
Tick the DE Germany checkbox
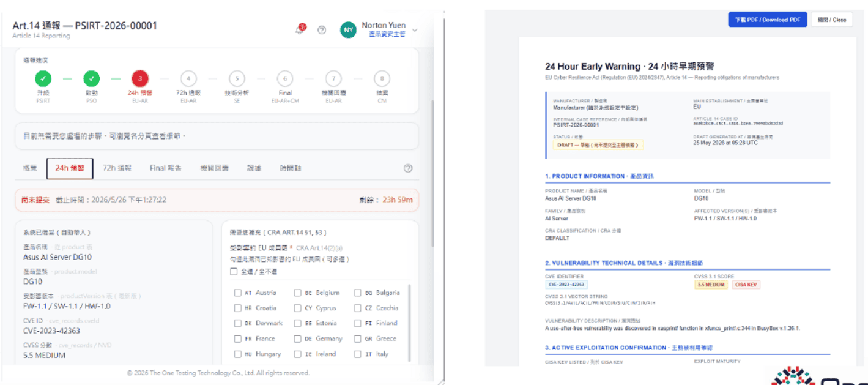[297, 338]
